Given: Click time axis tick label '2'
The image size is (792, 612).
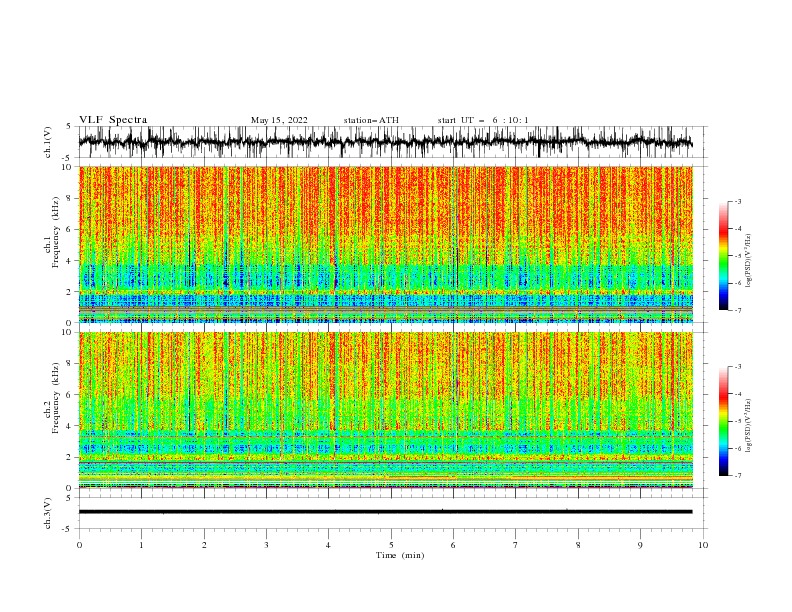Looking at the screenshot, I should tap(204, 545).
